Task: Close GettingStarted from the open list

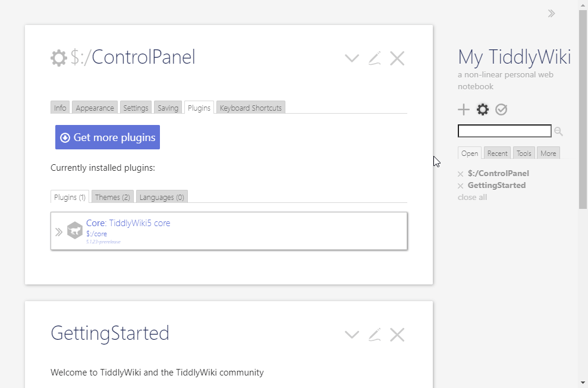Action: [461, 186]
